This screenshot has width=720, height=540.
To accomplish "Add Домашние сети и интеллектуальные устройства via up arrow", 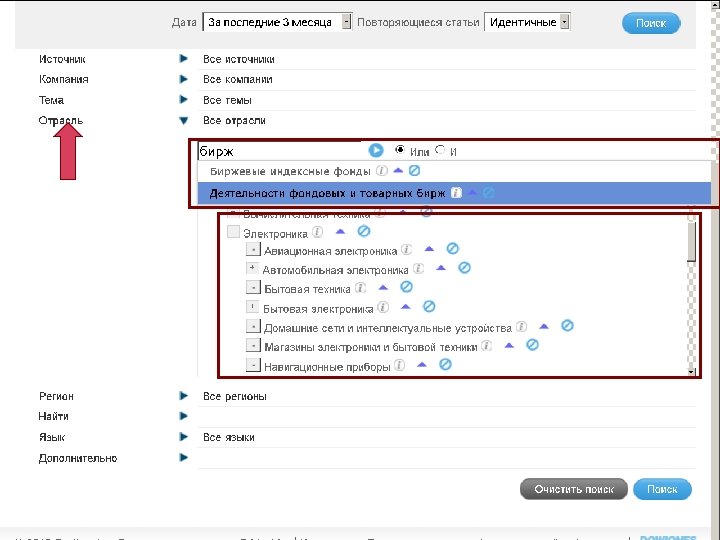I will click(x=544, y=326).
